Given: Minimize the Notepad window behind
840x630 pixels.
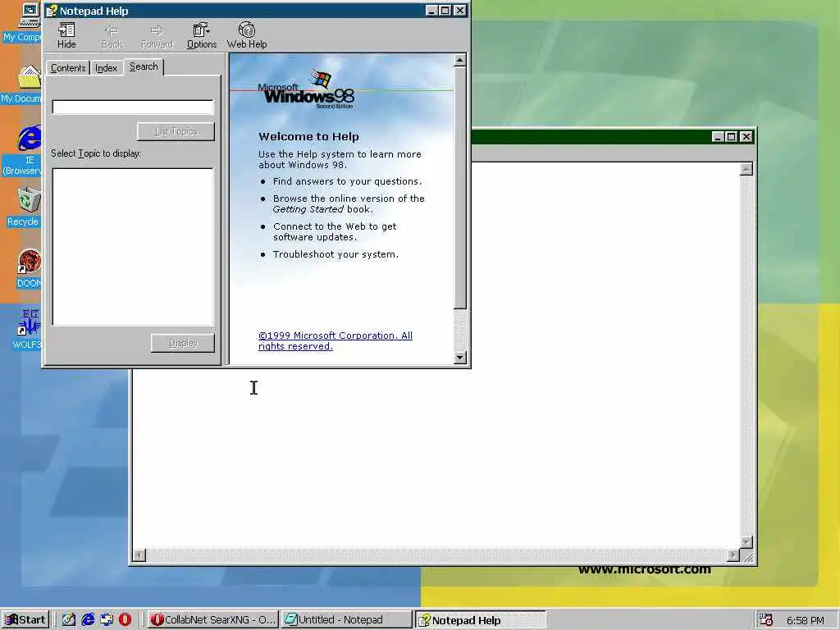Looking at the screenshot, I should 718,137.
